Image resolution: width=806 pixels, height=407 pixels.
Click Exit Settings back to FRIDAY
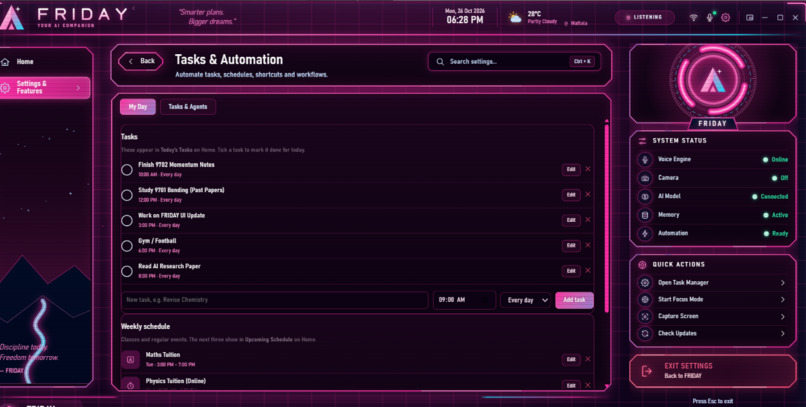pyautogui.click(x=712, y=371)
